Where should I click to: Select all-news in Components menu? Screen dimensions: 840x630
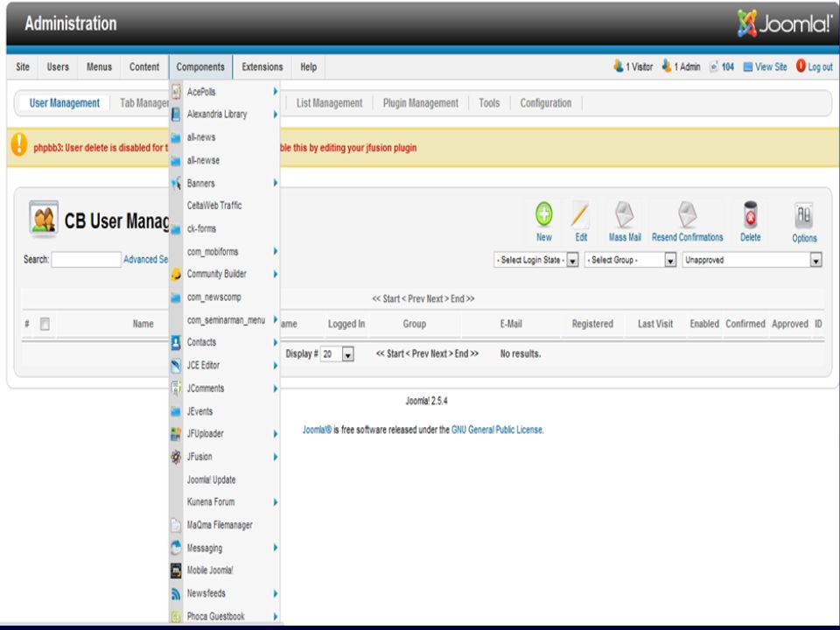(x=201, y=137)
